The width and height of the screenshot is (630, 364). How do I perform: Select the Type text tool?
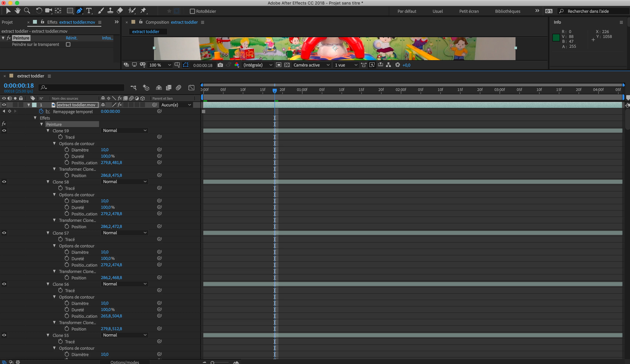[x=88, y=11]
